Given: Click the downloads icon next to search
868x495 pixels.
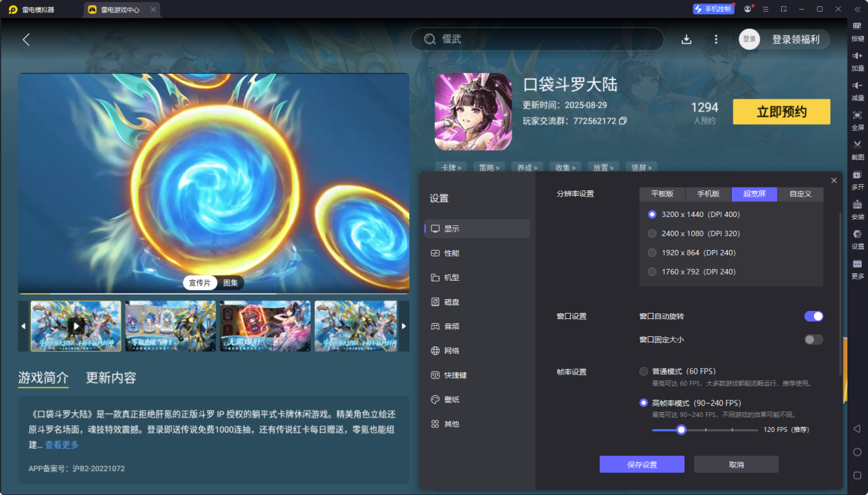Looking at the screenshot, I should [687, 40].
